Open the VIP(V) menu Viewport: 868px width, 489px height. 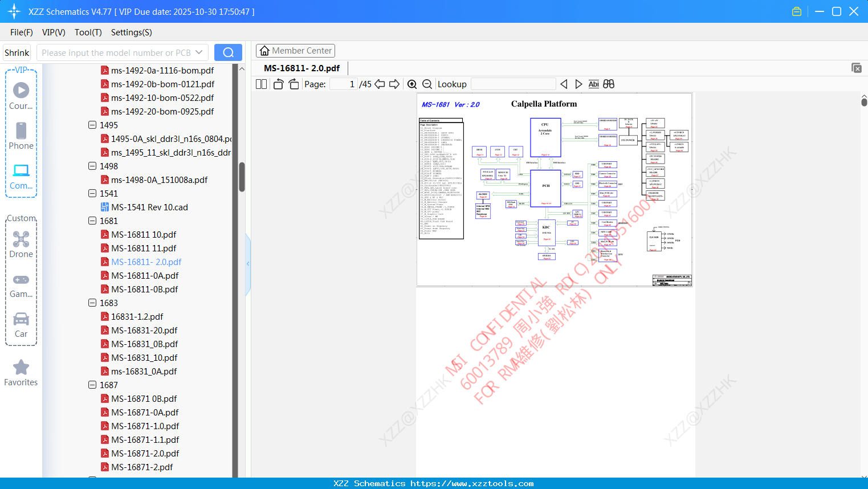54,32
